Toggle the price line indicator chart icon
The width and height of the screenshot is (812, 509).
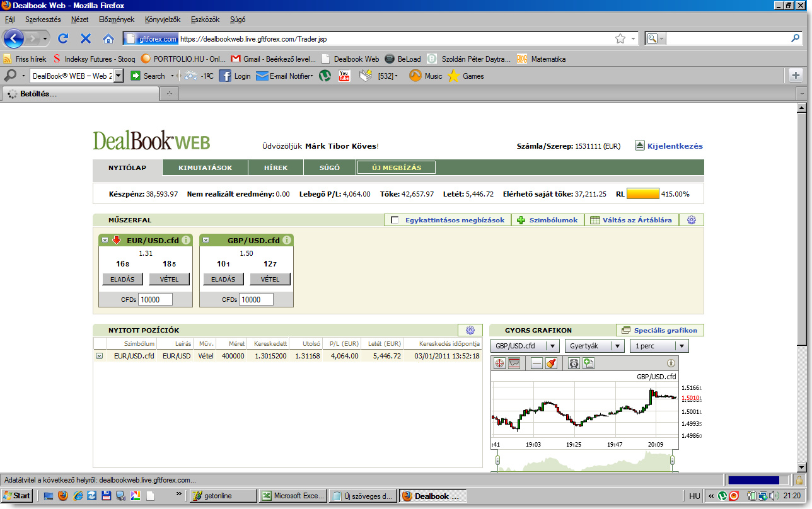pyautogui.click(x=514, y=363)
